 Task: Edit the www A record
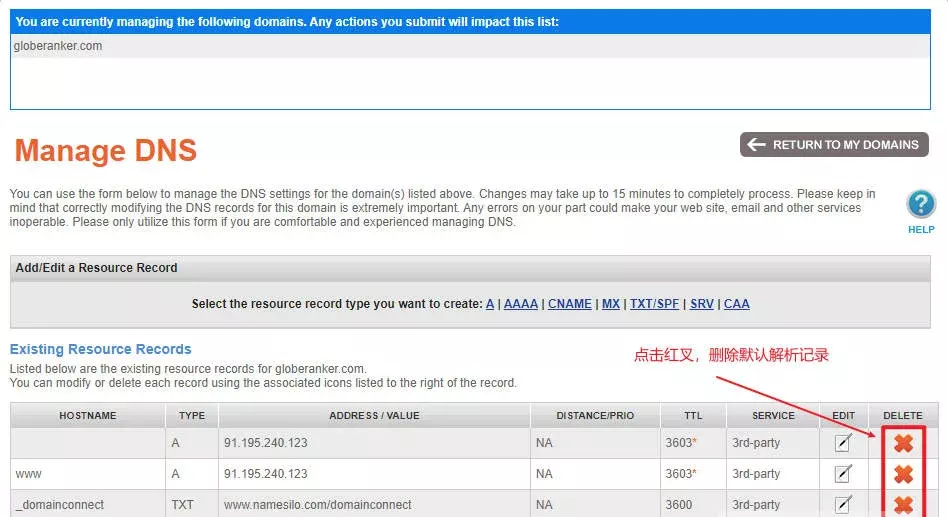click(x=843, y=474)
